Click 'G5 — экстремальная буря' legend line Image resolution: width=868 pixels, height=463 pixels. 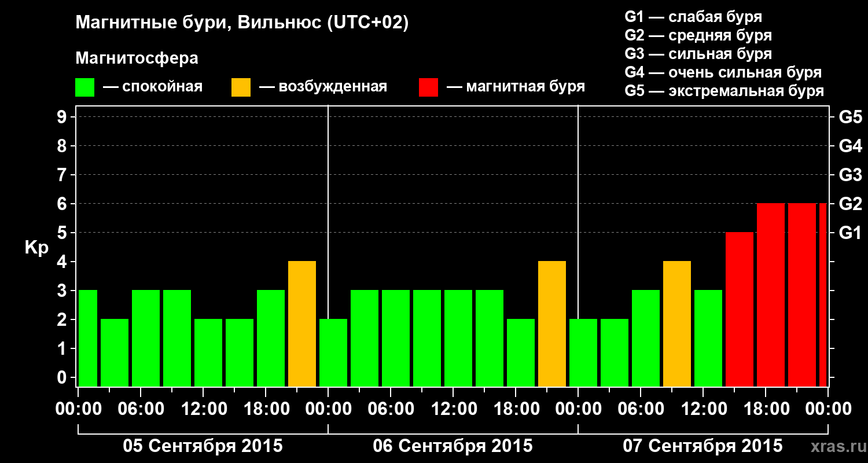[x=724, y=91]
